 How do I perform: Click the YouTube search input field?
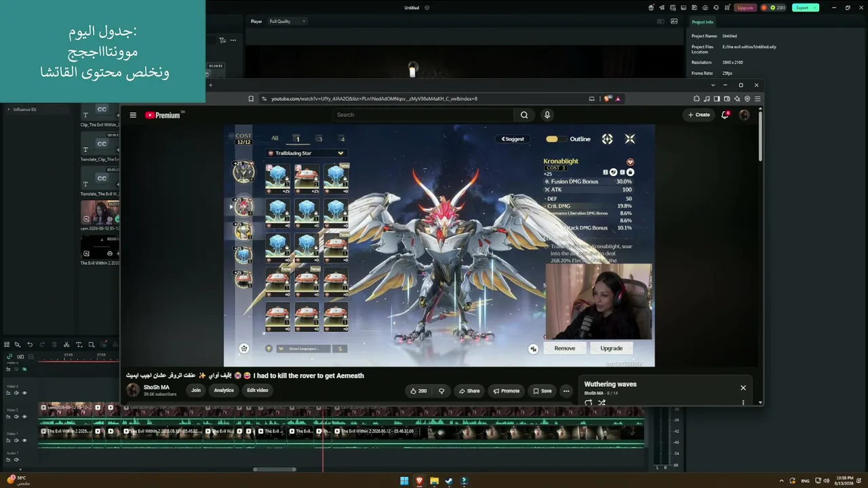coord(424,115)
